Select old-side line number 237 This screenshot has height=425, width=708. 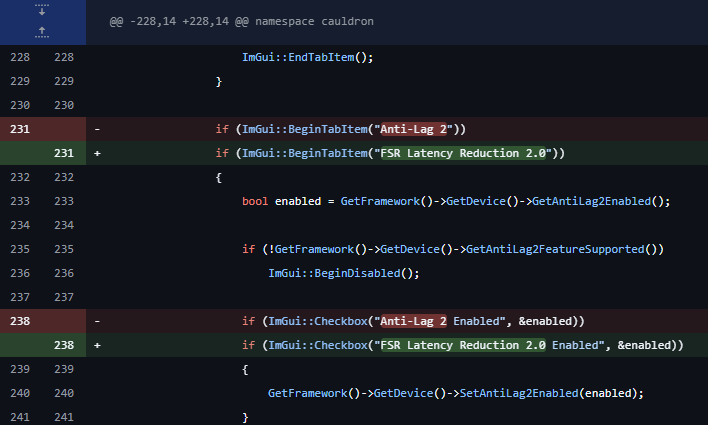[x=20, y=297]
